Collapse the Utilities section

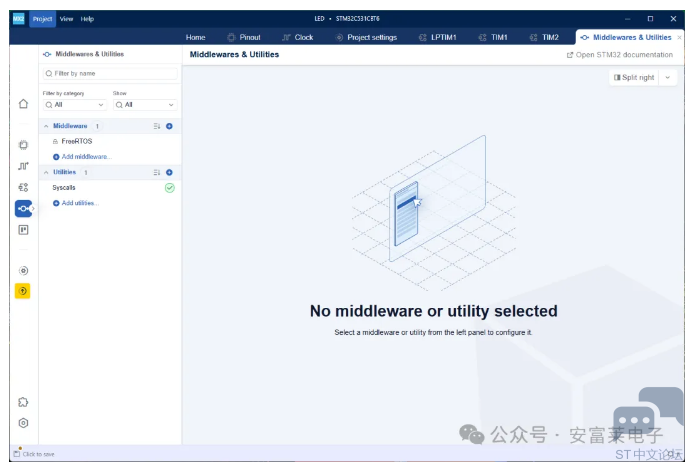pyautogui.click(x=45, y=172)
